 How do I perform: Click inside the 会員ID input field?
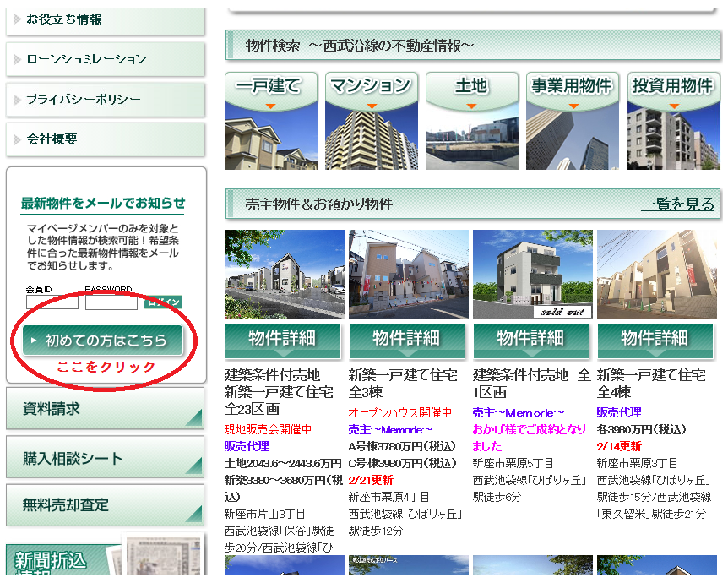click(x=52, y=302)
